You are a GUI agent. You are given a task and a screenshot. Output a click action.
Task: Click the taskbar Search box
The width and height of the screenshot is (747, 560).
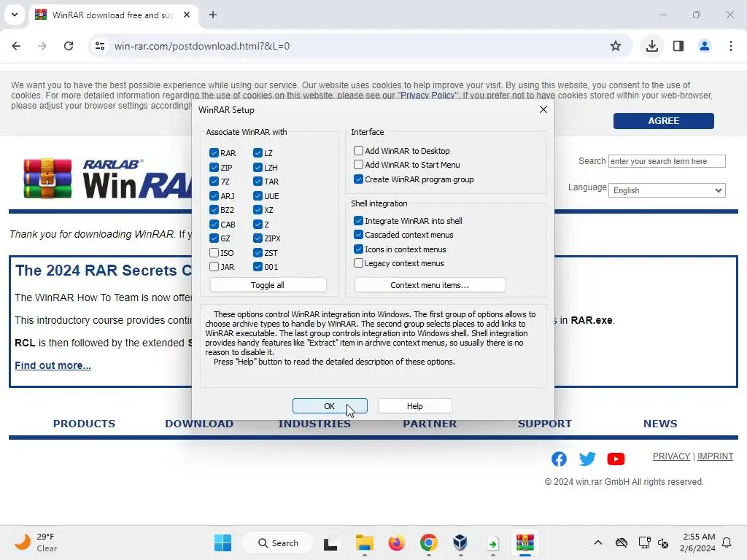click(278, 542)
